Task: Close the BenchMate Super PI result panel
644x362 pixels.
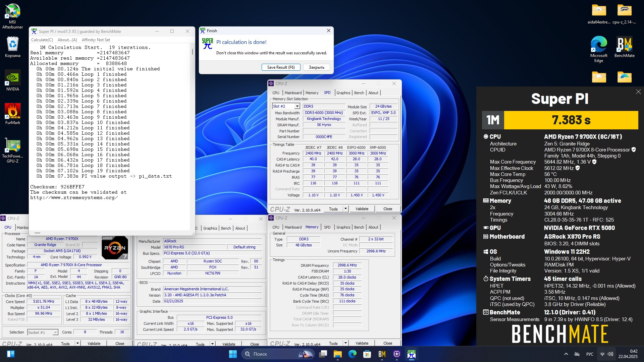Action: tap(638, 92)
